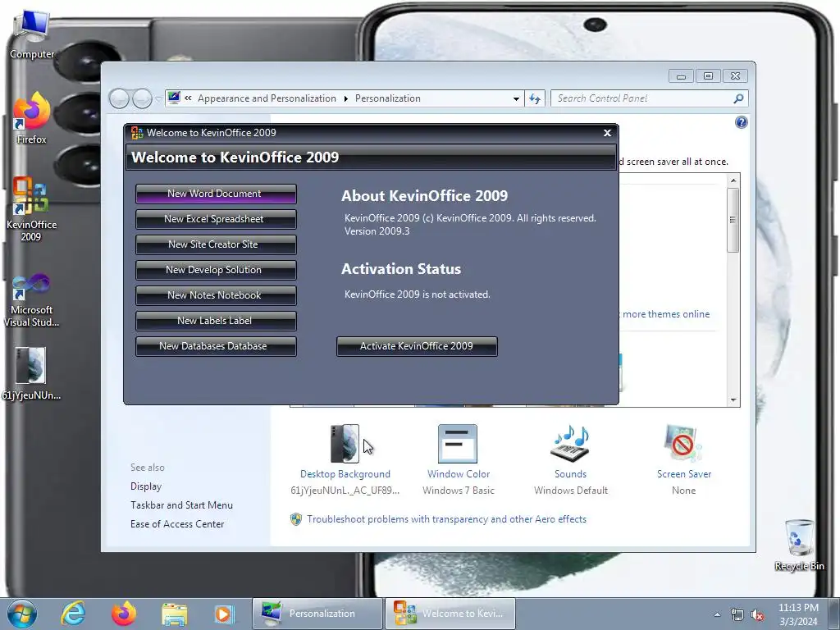The height and width of the screenshot is (630, 840).
Task: Open the Display link under See also
Action: point(146,486)
